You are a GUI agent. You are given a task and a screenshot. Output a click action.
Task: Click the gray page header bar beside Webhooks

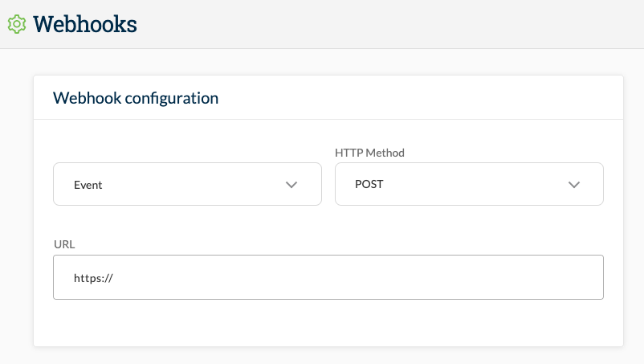click(x=390, y=24)
